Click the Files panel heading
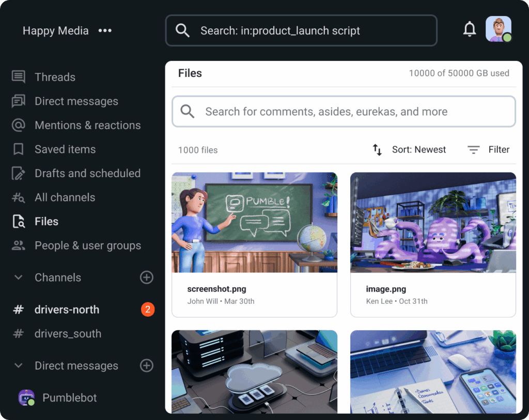 pyautogui.click(x=190, y=73)
